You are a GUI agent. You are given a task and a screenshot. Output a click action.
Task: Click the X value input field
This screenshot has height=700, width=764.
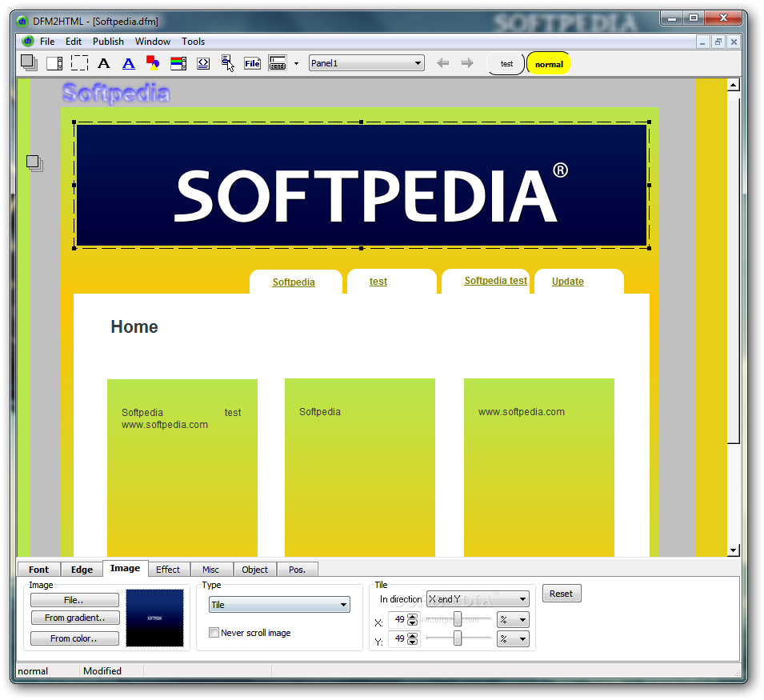click(398, 619)
